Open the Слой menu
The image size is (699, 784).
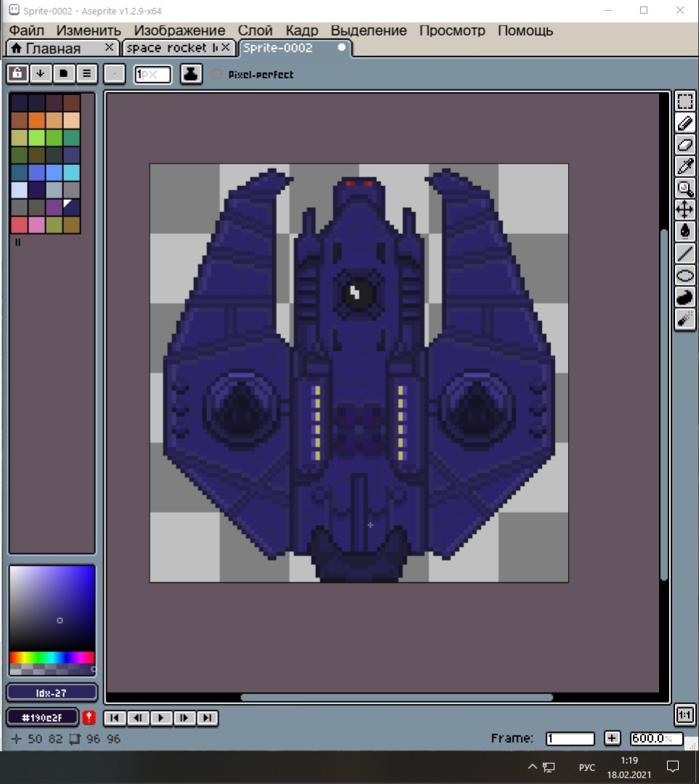255,31
